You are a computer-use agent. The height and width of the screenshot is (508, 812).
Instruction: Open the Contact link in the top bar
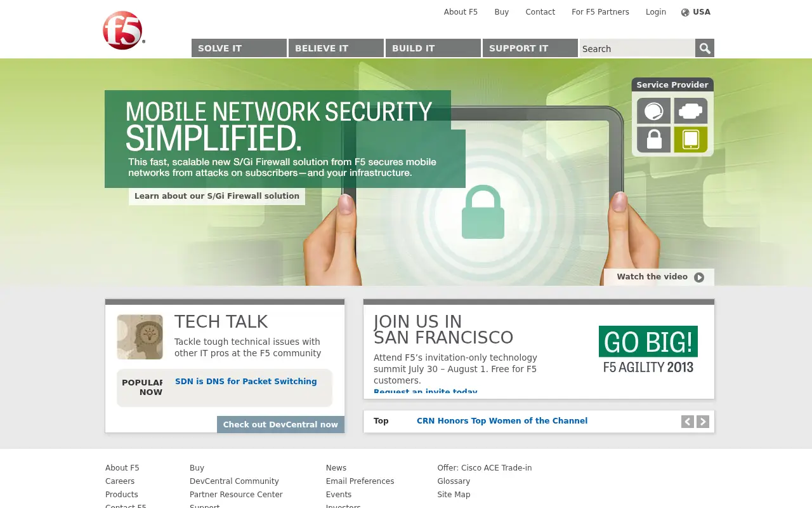(540, 12)
